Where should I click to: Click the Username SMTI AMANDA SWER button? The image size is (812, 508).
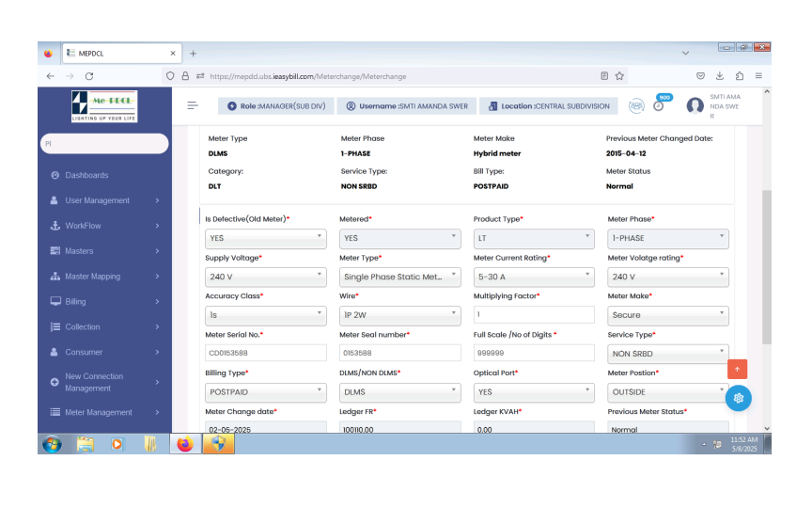[x=407, y=105]
